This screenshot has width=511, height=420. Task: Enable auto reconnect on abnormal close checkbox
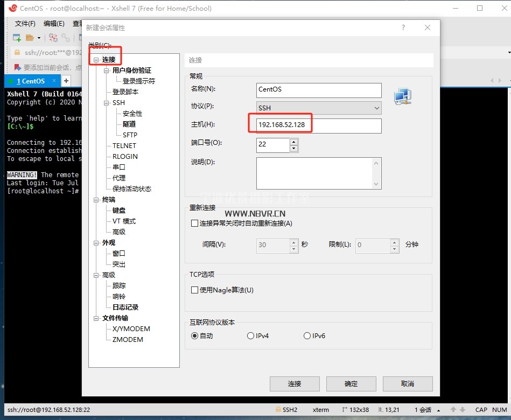tap(195, 223)
